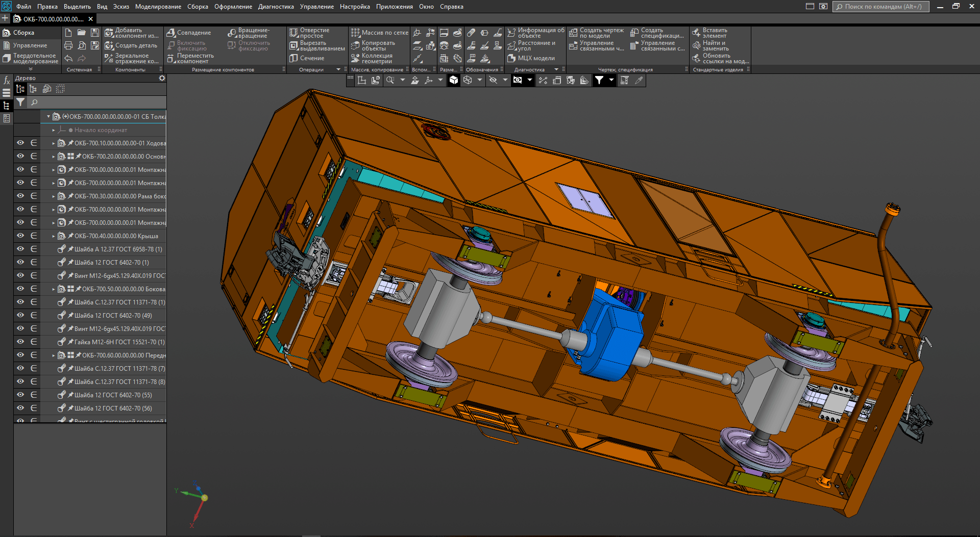The image size is (980, 537).
Task: Click the Добавить компонент из файла tool
Action: tap(131, 33)
